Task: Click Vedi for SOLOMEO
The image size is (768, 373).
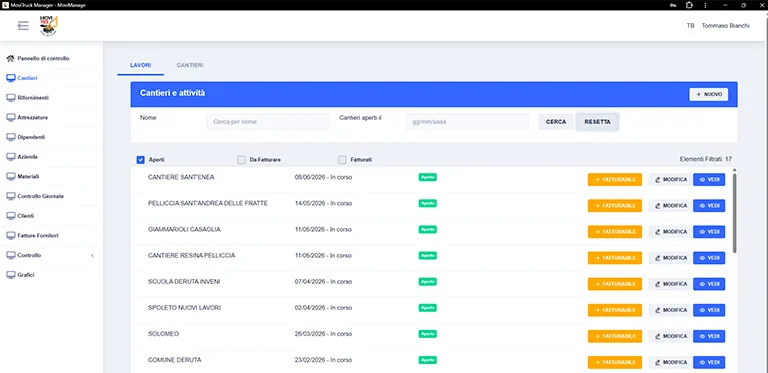Action: tap(709, 336)
